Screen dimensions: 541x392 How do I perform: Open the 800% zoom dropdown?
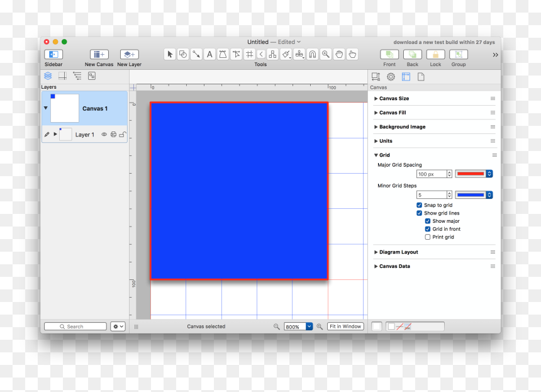309,327
